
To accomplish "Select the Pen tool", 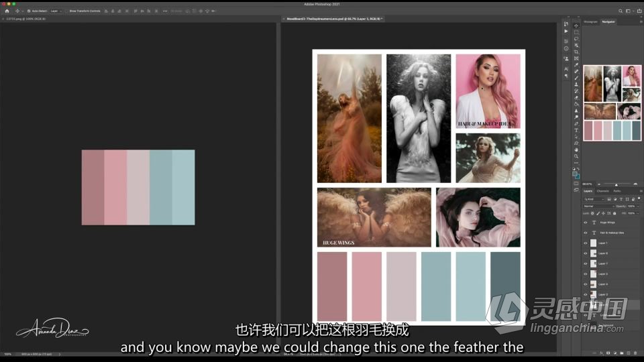I will [576, 124].
